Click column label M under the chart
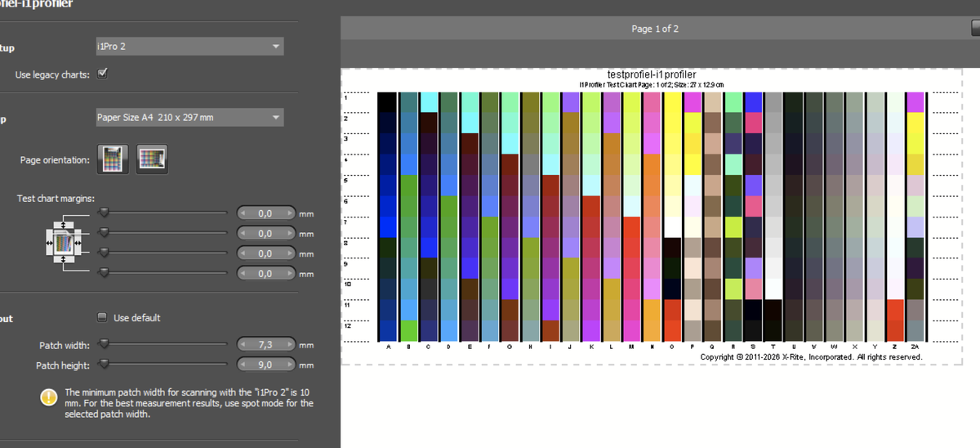Screen dimensions: 980x448 [631, 347]
